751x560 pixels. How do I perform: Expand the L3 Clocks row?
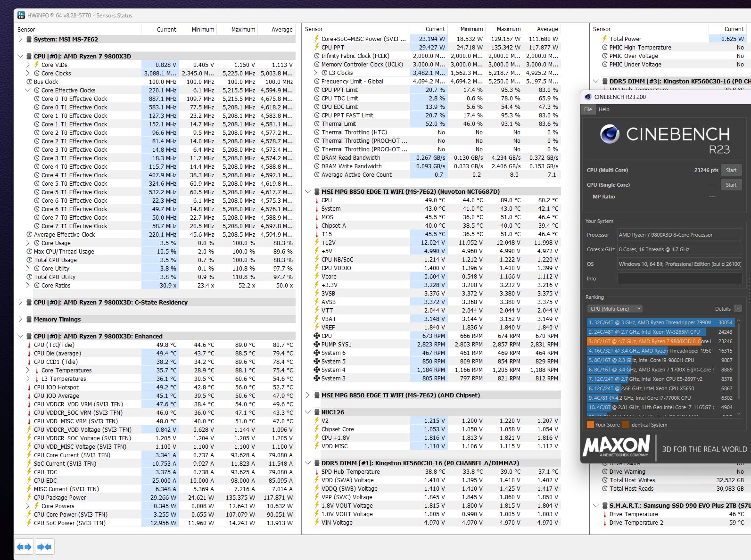(x=315, y=73)
